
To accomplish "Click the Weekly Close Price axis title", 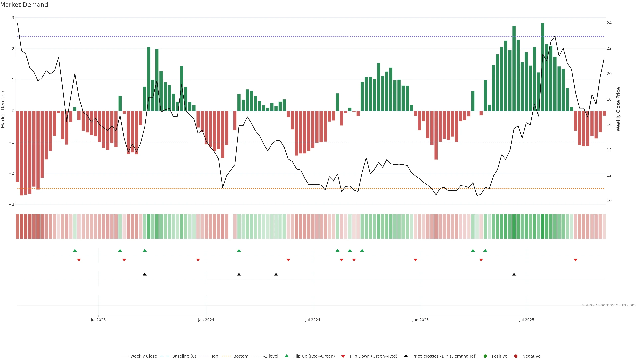I will coord(618,109).
